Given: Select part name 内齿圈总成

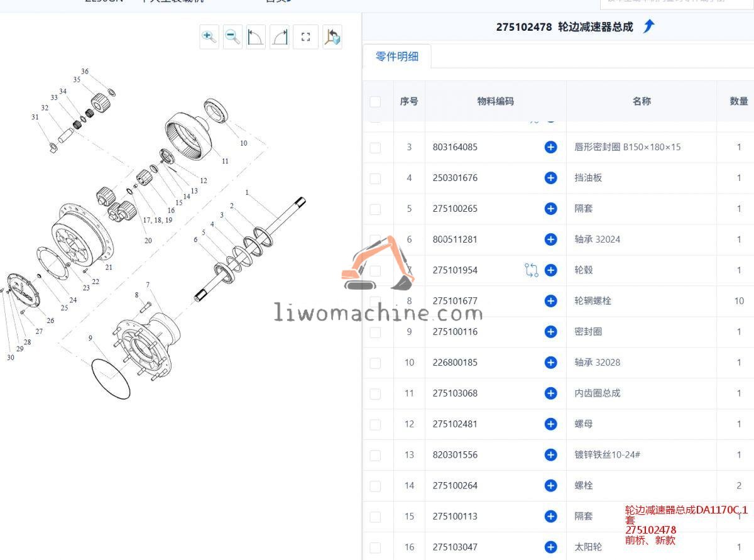Looking at the screenshot, I should tap(598, 393).
